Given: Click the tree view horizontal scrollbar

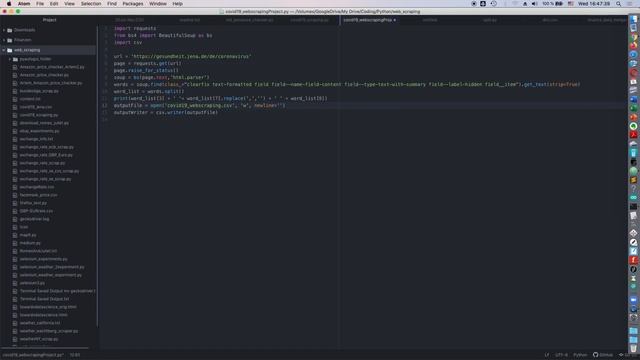Looking at the screenshot, I should pyautogui.click(x=45, y=348).
